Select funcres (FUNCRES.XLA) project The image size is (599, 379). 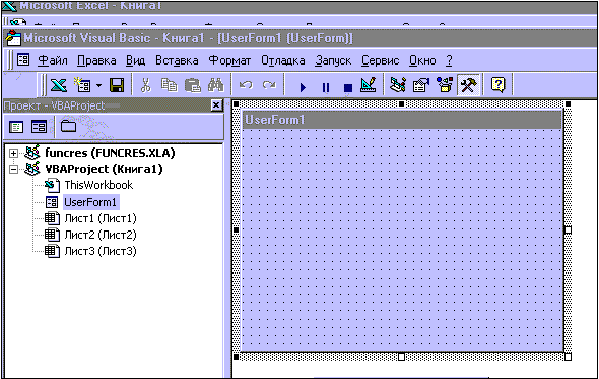pyautogui.click(x=110, y=153)
